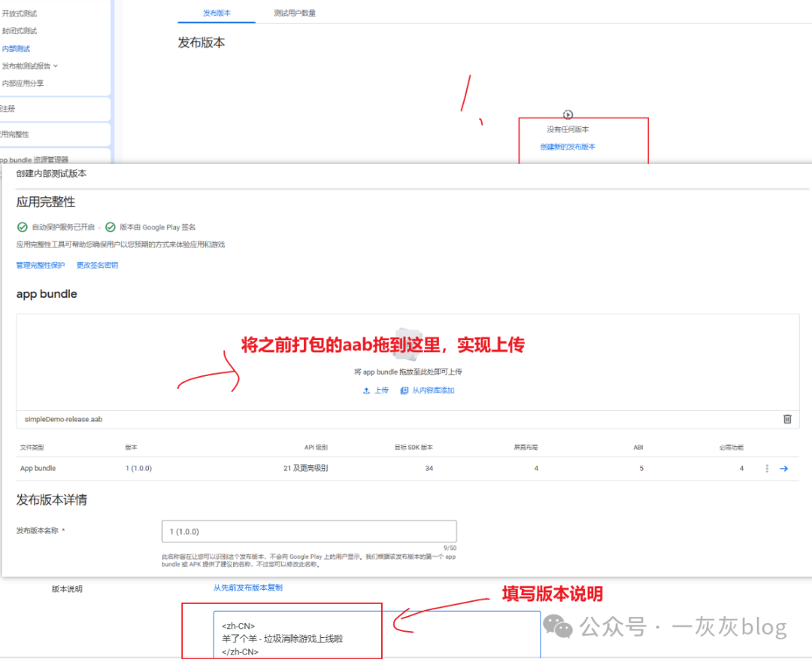The width and height of the screenshot is (812, 659).
Task: Open the 内部测试 sidebar entry
Action: 15,47
